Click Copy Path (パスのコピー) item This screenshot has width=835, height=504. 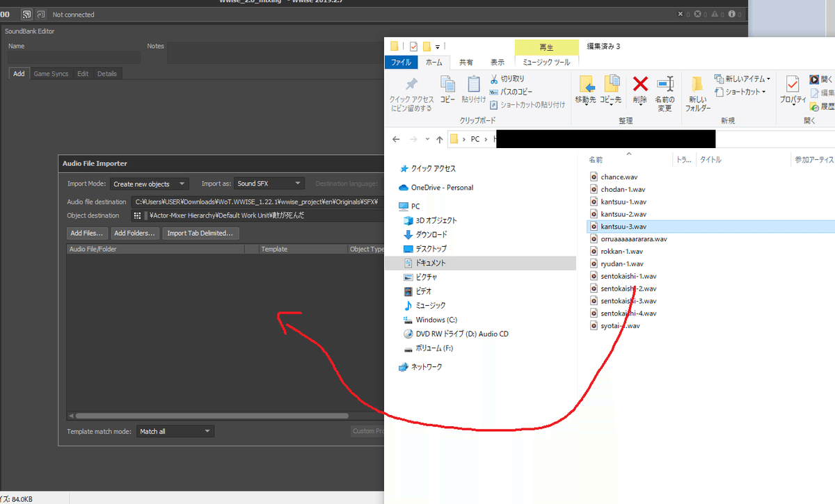tap(511, 92)
